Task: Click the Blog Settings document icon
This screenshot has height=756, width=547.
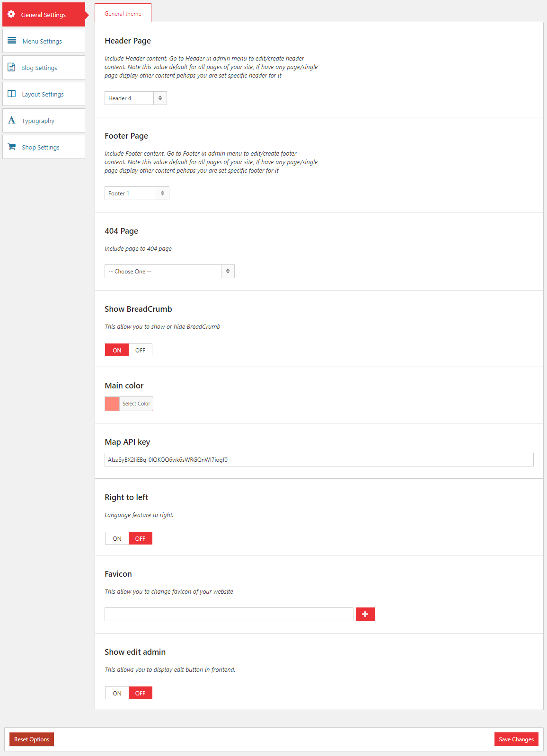Action: 11,67
